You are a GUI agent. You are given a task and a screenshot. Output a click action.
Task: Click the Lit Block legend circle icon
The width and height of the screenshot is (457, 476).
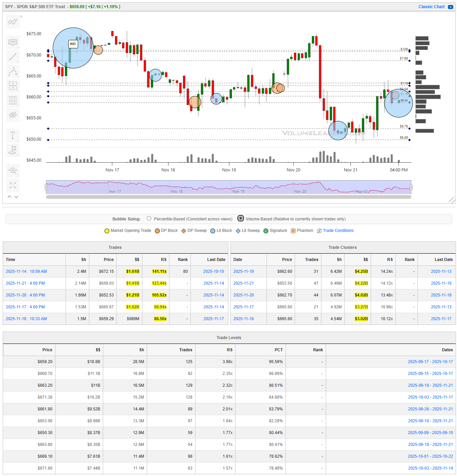(x=213, y=231)
